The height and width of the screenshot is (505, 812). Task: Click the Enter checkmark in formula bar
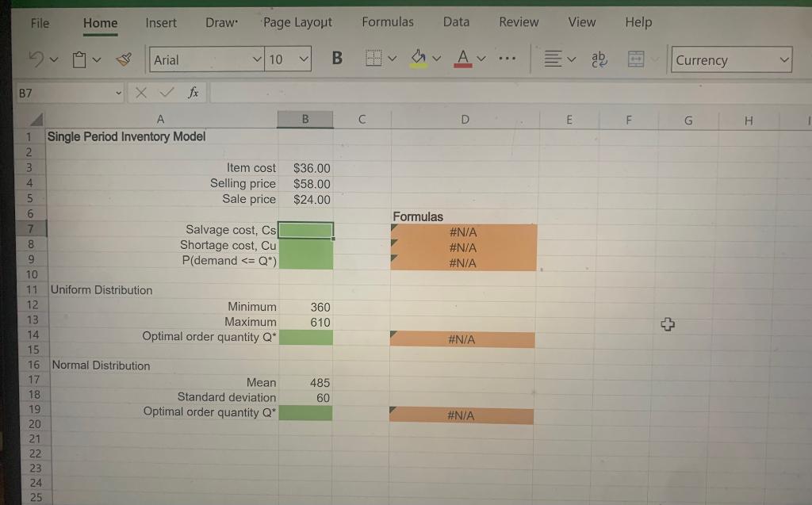[x=165, y=93]
